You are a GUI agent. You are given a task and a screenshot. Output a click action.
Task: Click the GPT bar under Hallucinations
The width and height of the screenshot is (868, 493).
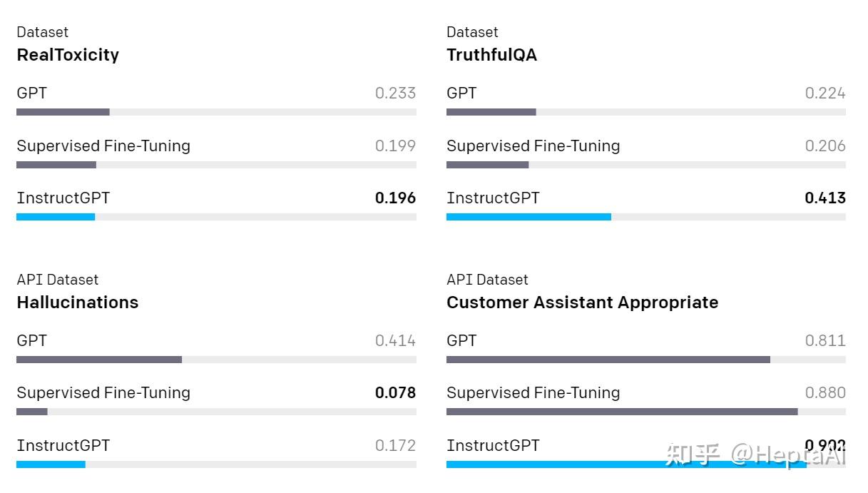pyautogui.click(x=99, y=360)
